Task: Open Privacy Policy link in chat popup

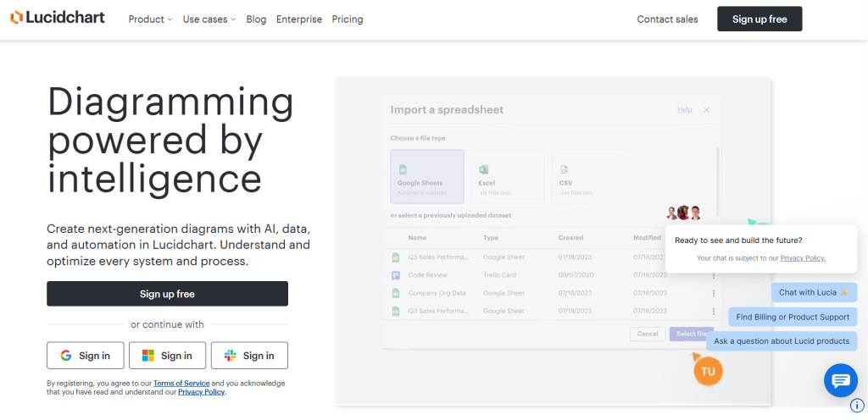Action: pos(804,258)
